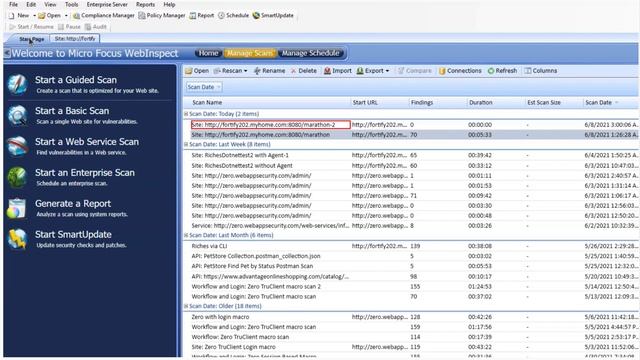Open the File menu
The image size is (640, 360).
pyautogui.click(x=13, y=4)
